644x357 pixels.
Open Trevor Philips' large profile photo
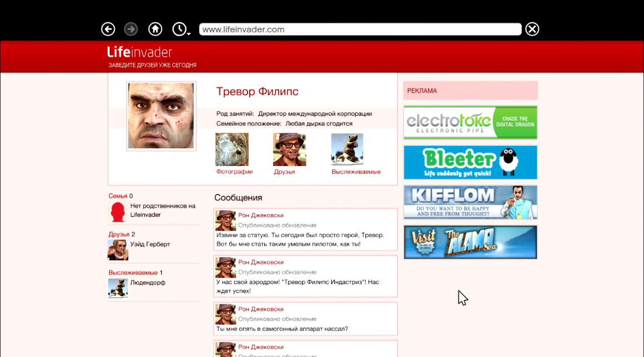tap(161, 116)
